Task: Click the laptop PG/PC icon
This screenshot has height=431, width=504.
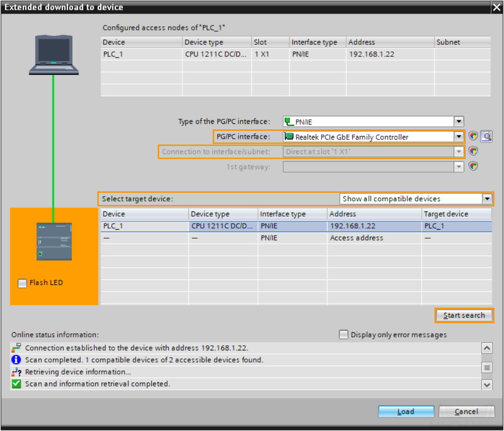Action: 53,54
